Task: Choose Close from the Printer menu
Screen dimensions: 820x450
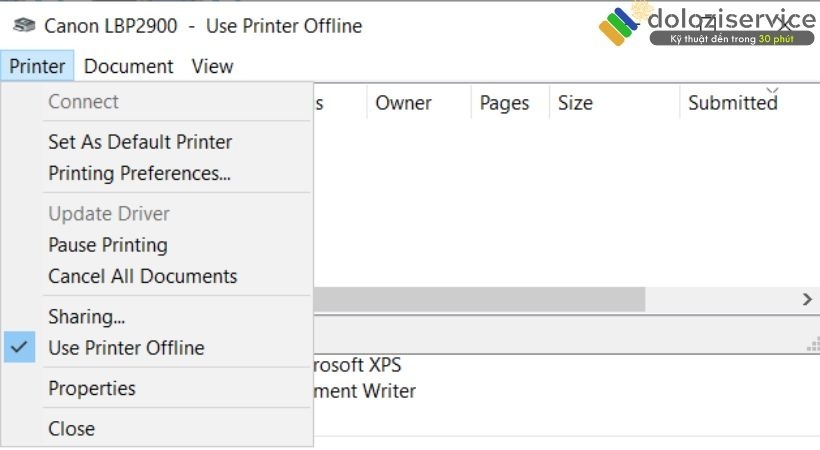Action: (71, 429)
